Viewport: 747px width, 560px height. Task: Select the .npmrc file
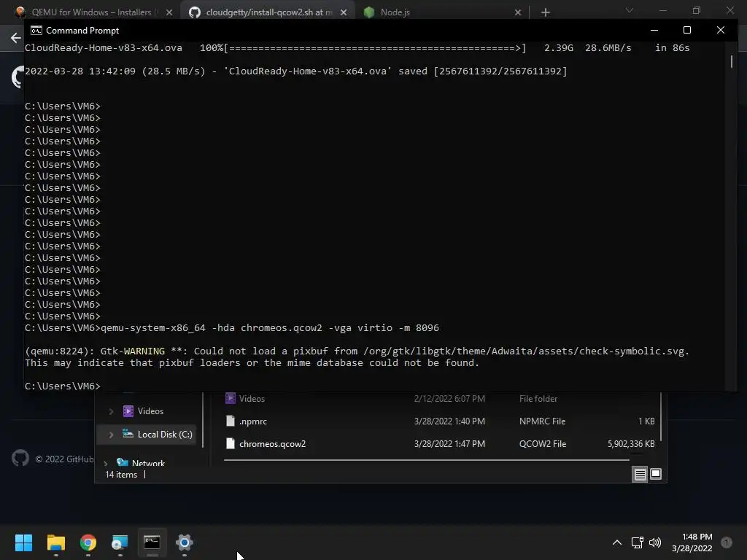253,421
